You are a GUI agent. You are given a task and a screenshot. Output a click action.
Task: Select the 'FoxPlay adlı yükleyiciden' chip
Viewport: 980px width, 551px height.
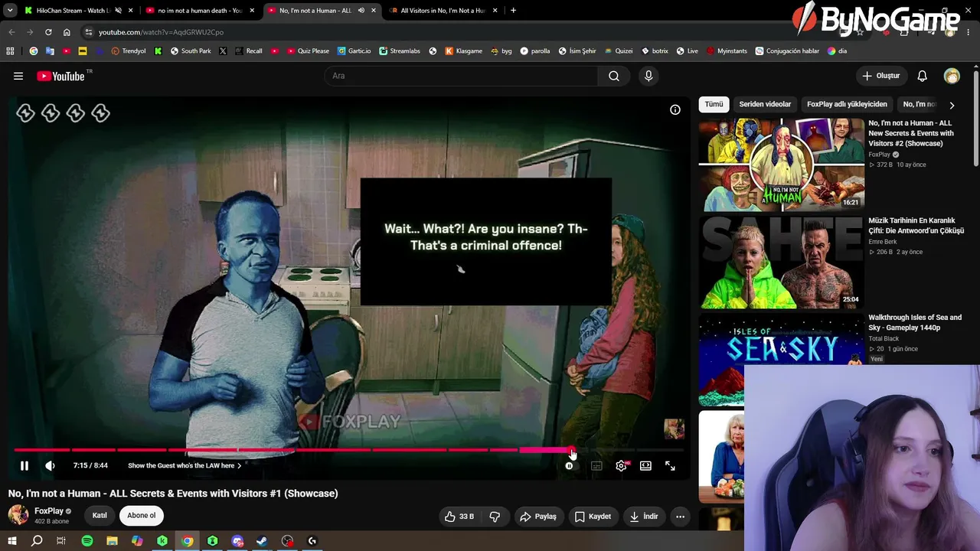point(847,104)
